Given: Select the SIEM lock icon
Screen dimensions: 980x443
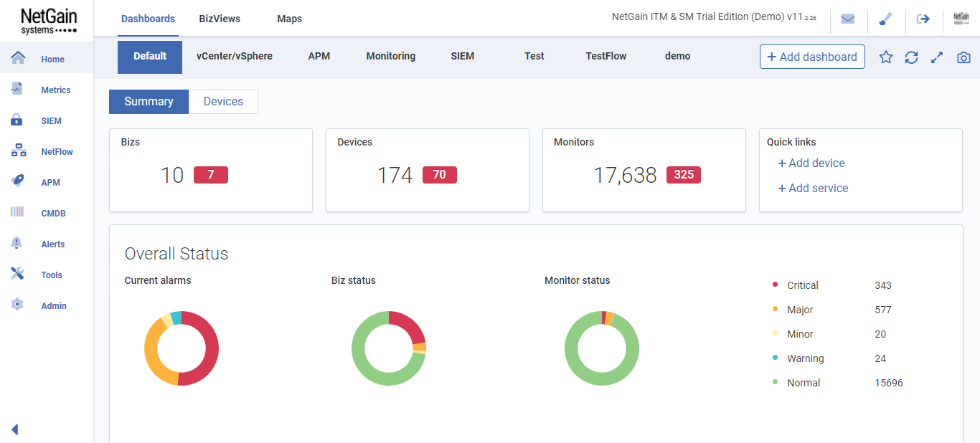Looking at the screenshot, I should pos(17,120).
